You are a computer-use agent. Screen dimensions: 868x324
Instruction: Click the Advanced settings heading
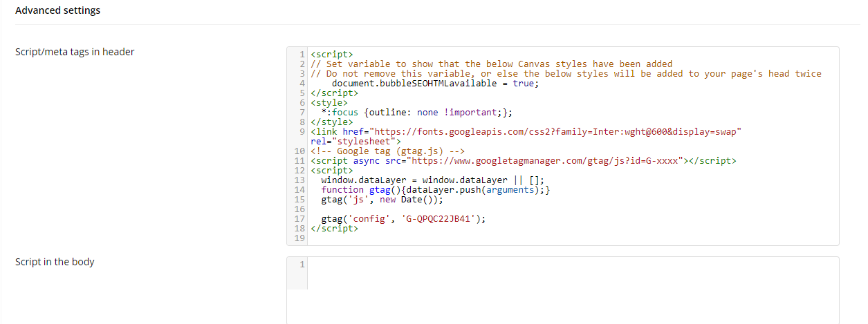pyautogui.click(x=57, y=10)
